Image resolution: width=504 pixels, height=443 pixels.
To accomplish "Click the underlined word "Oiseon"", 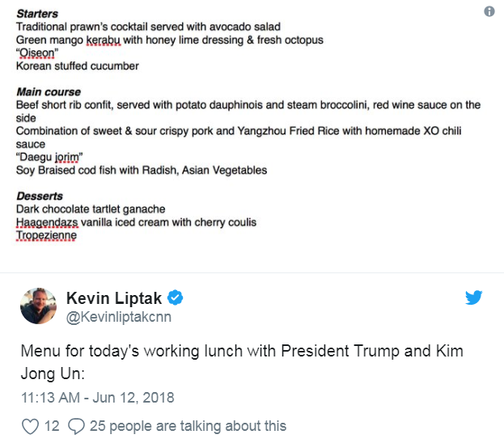I will (38, 53).
